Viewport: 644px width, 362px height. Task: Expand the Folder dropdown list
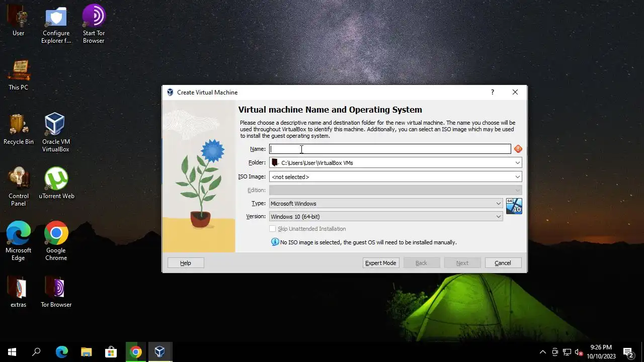[517, 163]
